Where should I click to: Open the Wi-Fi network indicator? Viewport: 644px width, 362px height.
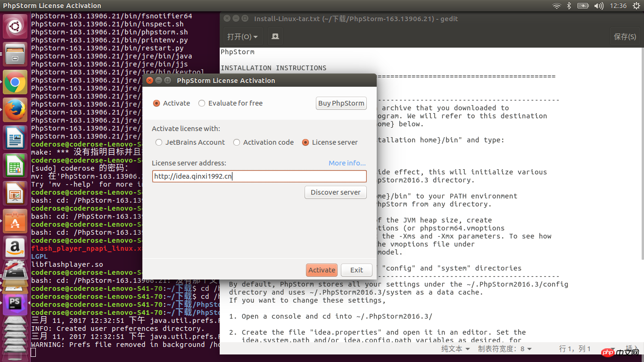(556, 6)
